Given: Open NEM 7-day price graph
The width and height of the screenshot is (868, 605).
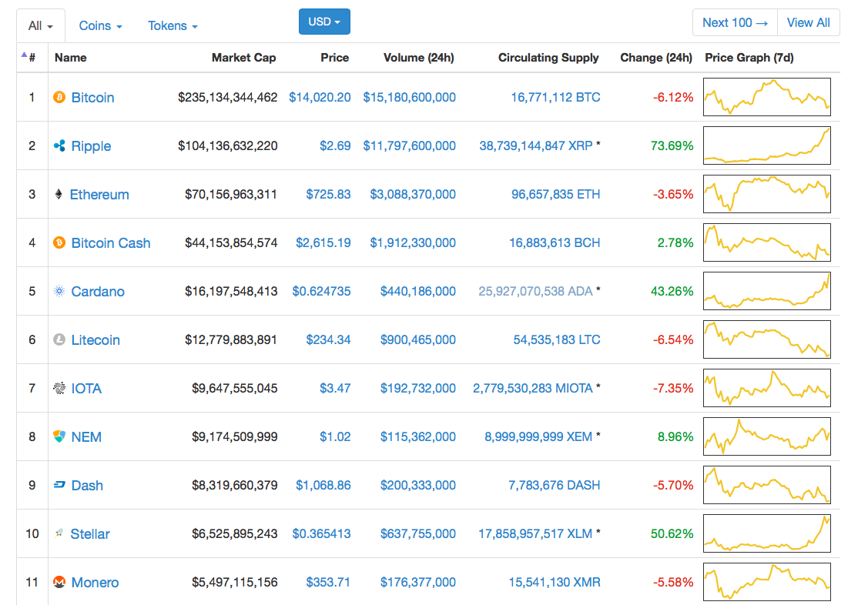Looking at the screenshot, I should click(766, 436).
